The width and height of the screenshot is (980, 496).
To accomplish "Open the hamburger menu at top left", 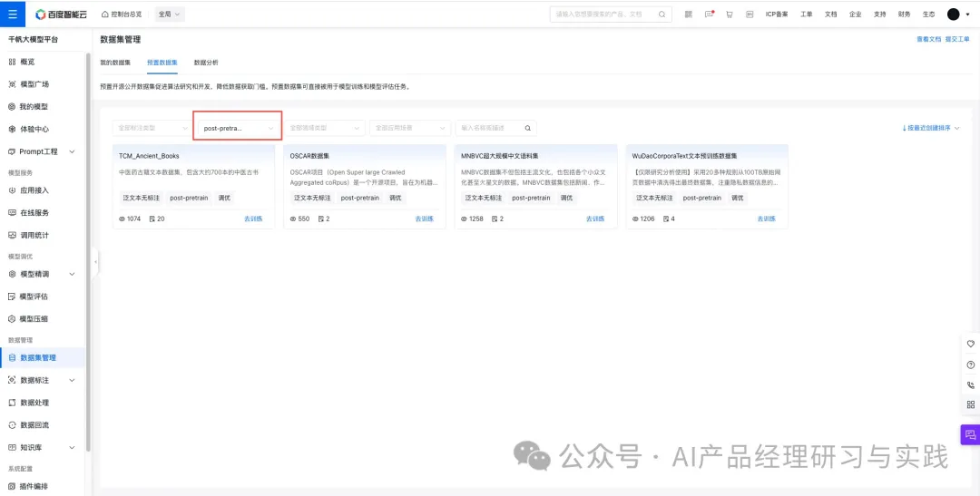I will tap(13, 14).
